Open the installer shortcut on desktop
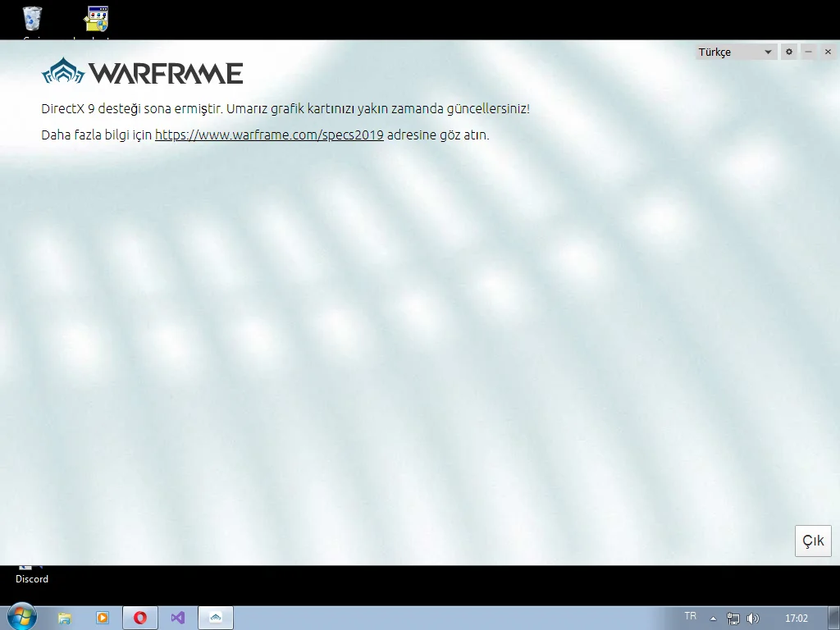This screenshot has height=630, width=840. point(96,21)
